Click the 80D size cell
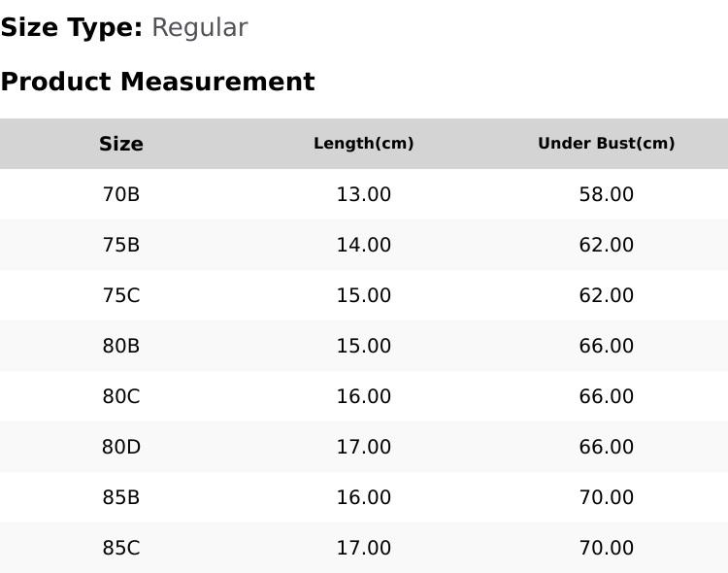Image resolution: width=728 pixels, height=573 pixels. tap(121, 447)
